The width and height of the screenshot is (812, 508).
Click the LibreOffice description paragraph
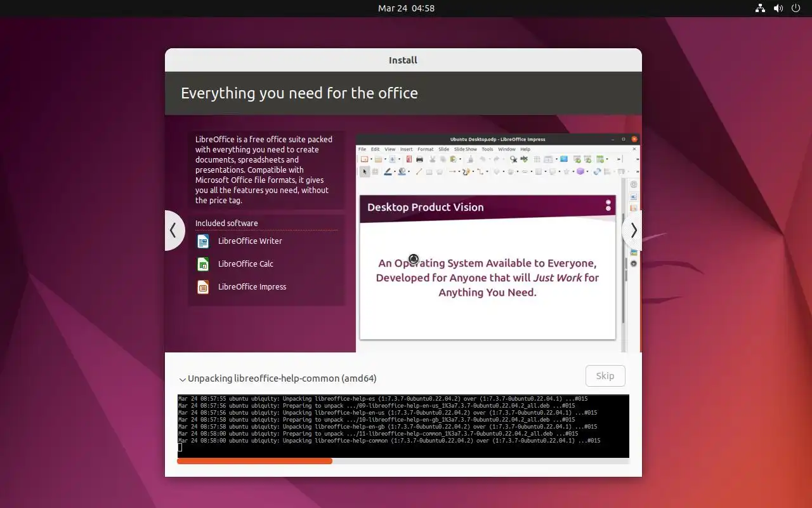(264, 170)
